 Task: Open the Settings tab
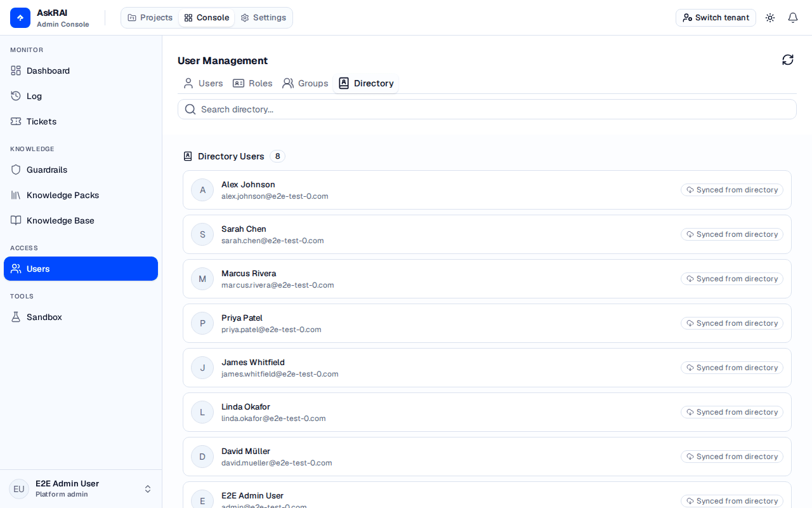(x=263, y=18)
